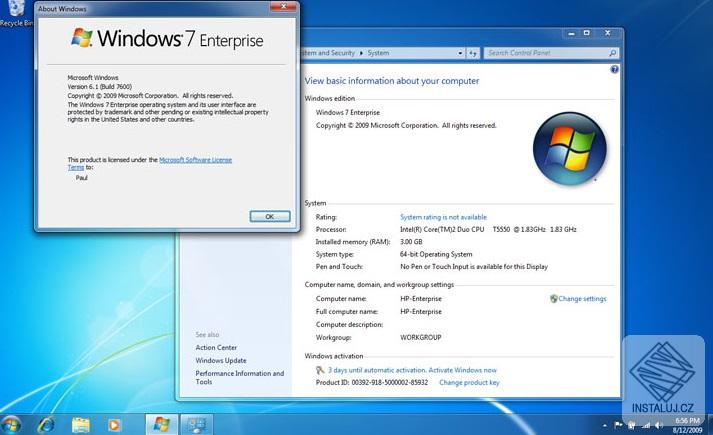The width and height of the screenshot is (713, 435).
Task: Select the 'HP-Enterprise' computer name value
Action: [421, 299]
